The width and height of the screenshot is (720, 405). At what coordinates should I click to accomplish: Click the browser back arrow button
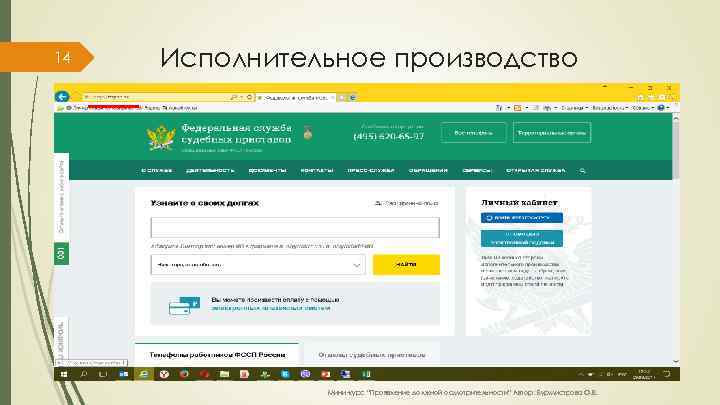click(62, 97)
